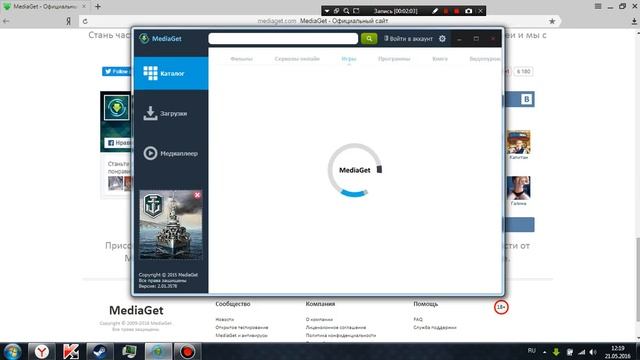Show hidden tray icons arrow
The image size is (640, 360).
click(544, 352)
